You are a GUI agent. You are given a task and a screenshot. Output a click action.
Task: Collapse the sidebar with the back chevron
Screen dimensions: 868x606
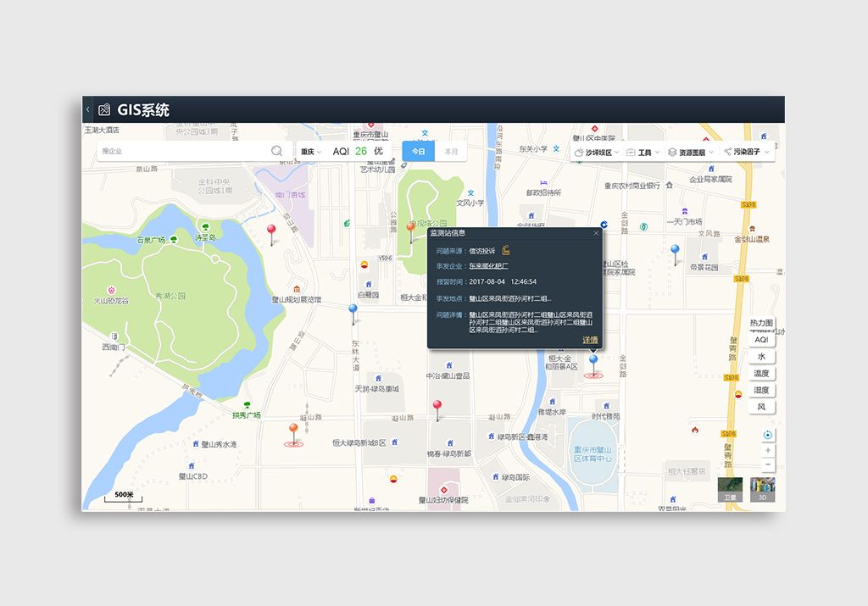[x=87, y=109]
